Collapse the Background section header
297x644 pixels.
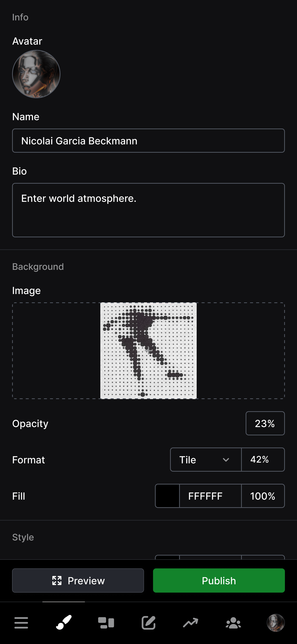[x=38, y=266]
